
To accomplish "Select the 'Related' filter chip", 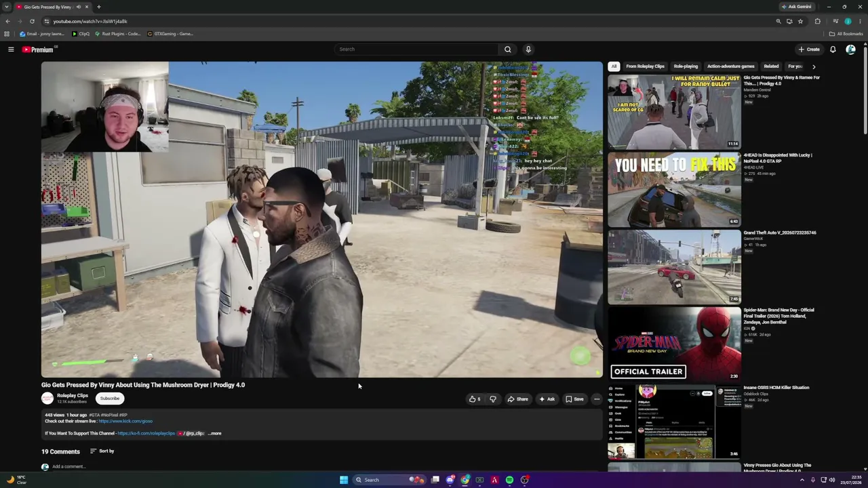I will click(x=771, y=66).
